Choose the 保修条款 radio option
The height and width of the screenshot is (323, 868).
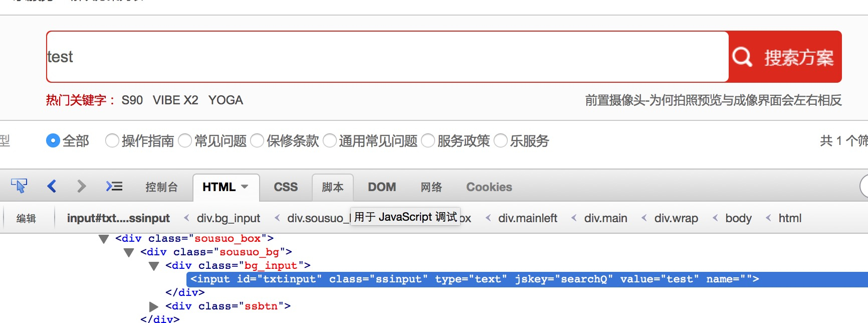[x=257, y=141]
